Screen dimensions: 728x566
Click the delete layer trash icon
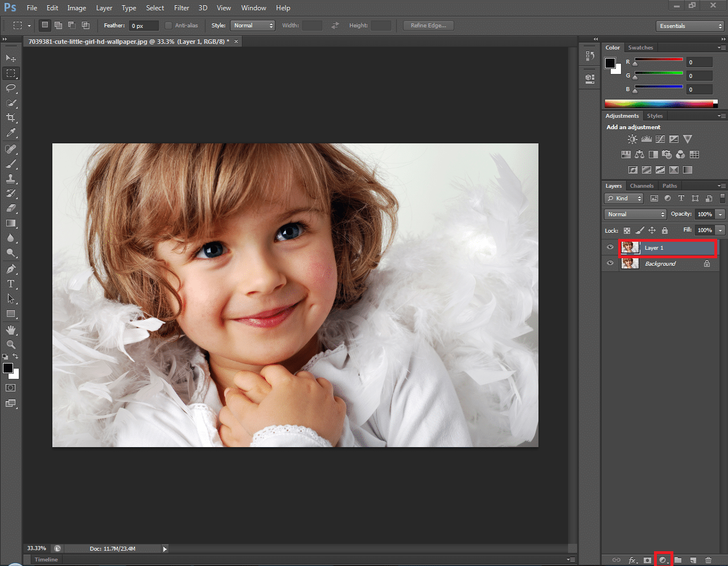pyautogui.click(x=708, y=560)
